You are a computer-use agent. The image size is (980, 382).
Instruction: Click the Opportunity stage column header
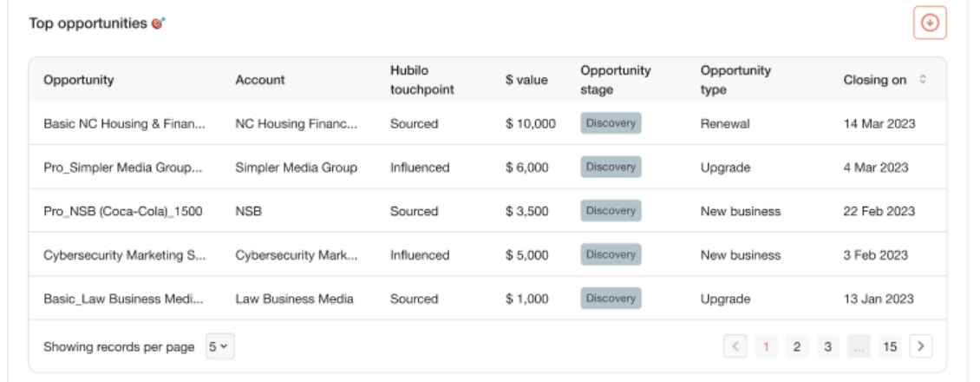coord(616,79)
